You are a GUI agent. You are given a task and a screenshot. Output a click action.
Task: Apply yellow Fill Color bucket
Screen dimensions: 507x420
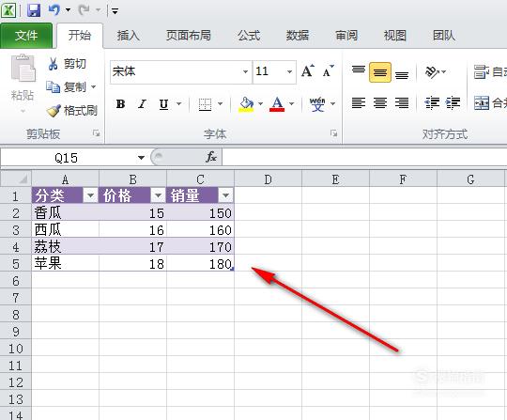coord(246,104)
